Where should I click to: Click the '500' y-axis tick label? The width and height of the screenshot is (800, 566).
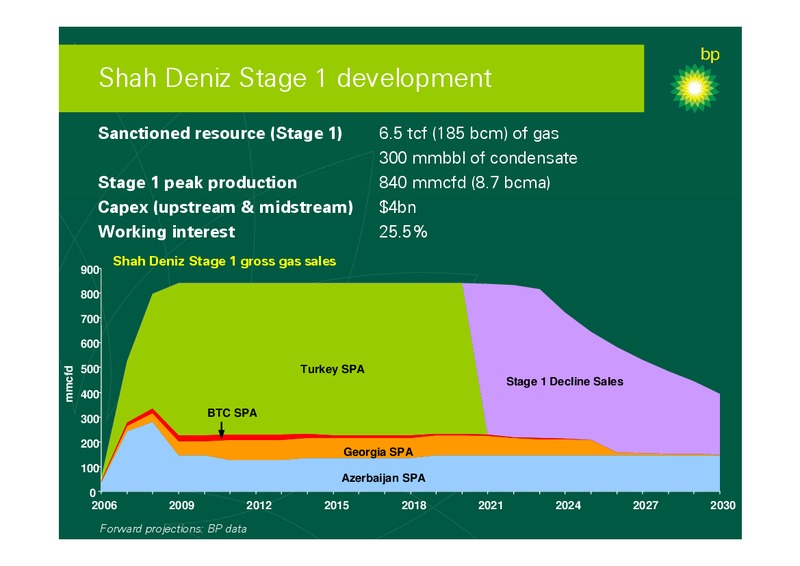tap(89, 370)
